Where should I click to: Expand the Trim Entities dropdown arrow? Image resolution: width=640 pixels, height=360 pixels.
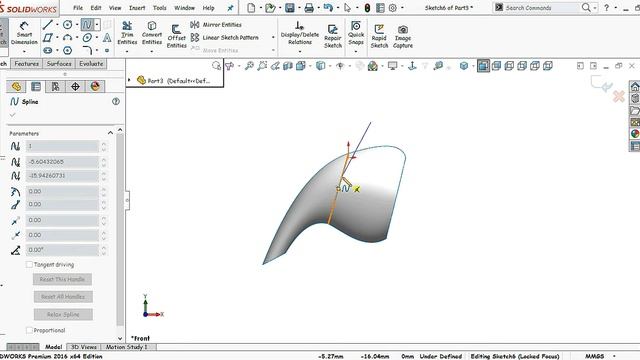127,51
